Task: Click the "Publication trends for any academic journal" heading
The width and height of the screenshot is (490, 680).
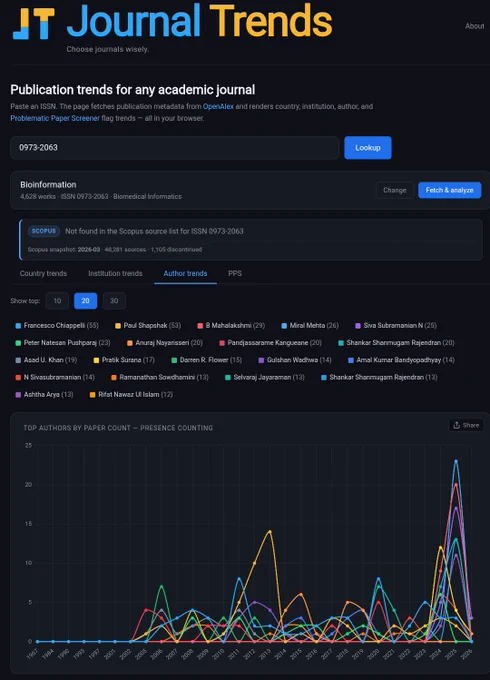Action: point(133,90)
